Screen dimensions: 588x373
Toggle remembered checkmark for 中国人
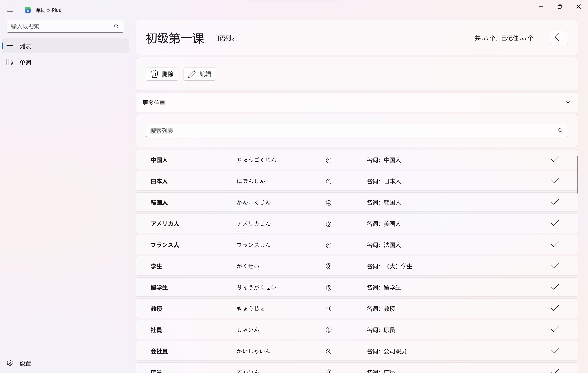(x=555, y=160)
